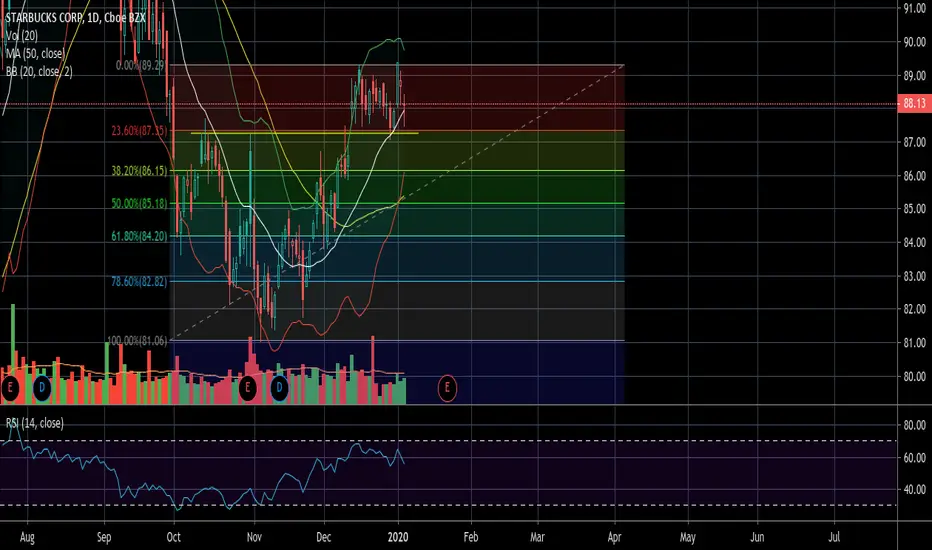Click the 38.20%(86.15) Fibonacci level label
This screenshot has width=932, height=550.
click(139, 171)
